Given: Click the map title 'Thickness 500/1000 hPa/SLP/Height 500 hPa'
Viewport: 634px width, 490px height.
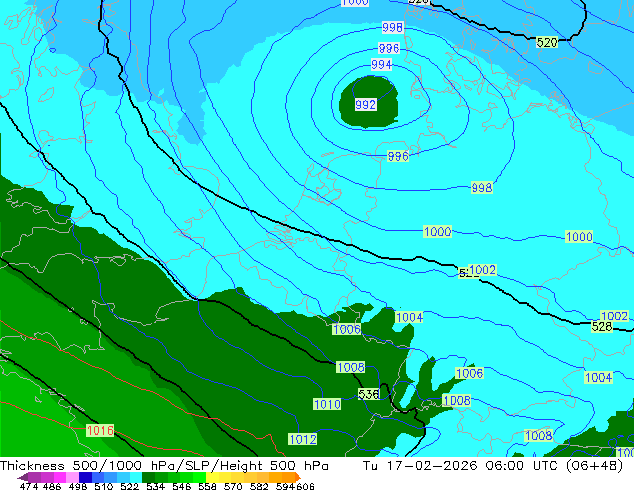Looking at the screenshot, I should pos(164,466).
